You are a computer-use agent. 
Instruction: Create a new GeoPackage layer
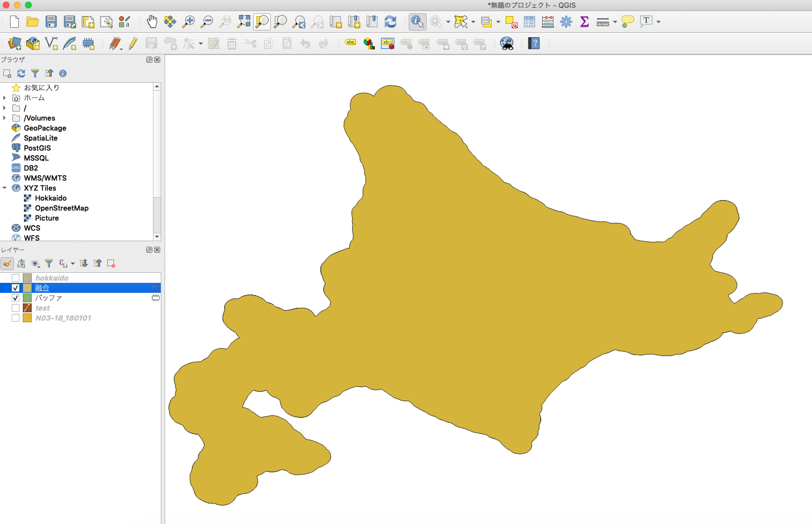[33, 43]
